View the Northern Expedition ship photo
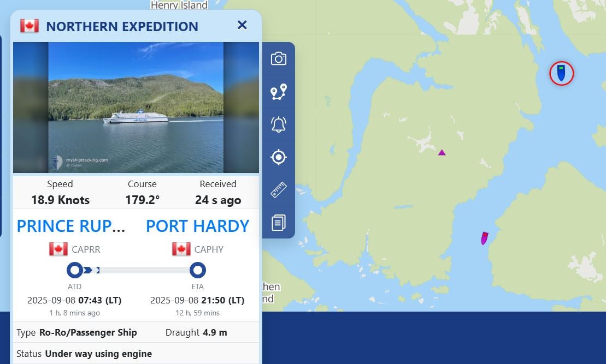This screenshot has height=364, width=606. point(136,107)
